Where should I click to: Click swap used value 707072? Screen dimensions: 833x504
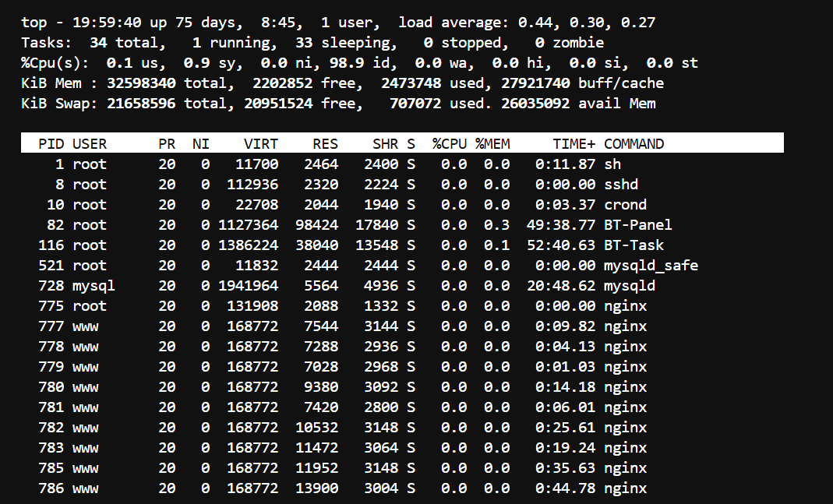point(415,103)
